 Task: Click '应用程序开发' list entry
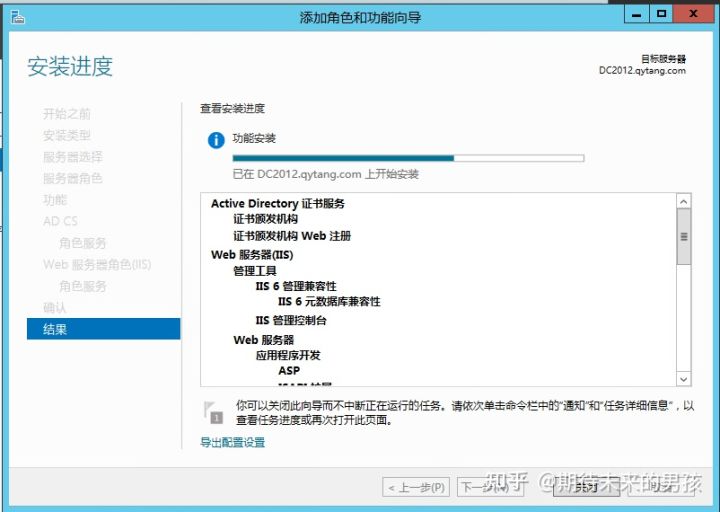coord(288,355)
